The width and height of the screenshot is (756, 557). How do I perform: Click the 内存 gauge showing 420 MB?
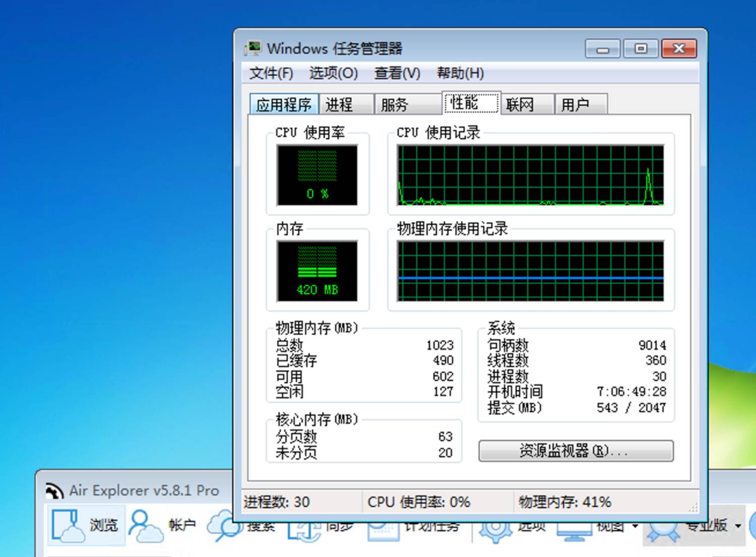317,271
